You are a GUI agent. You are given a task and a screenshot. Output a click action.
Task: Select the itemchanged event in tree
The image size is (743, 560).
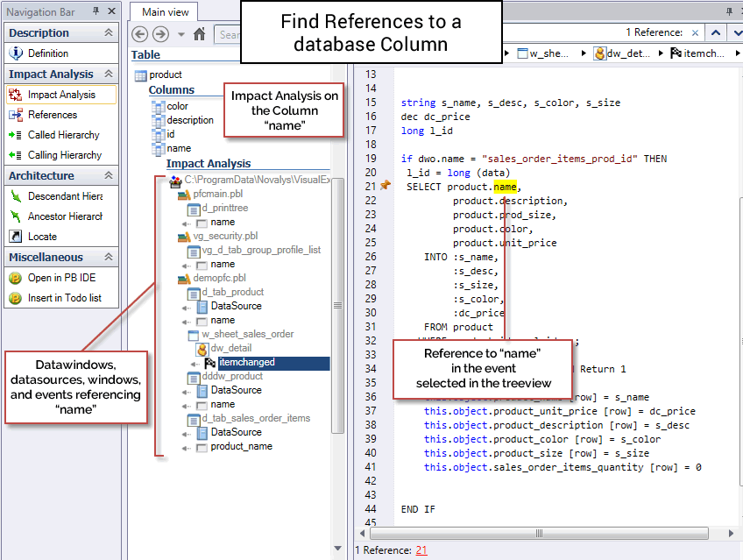tap(246, 362)
